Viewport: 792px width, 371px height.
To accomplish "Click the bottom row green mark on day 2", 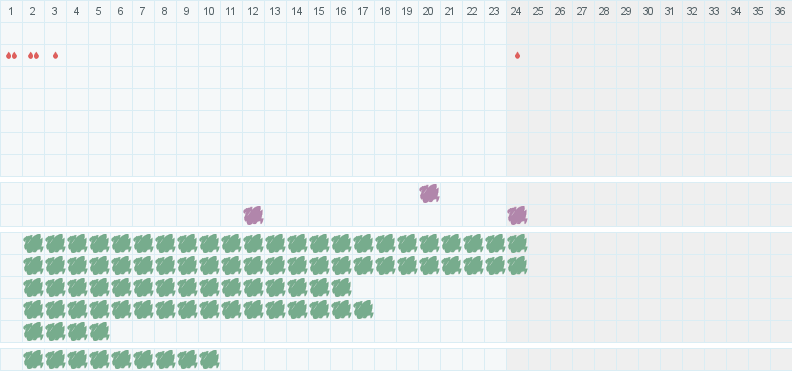I will click(x=33, y=359).
